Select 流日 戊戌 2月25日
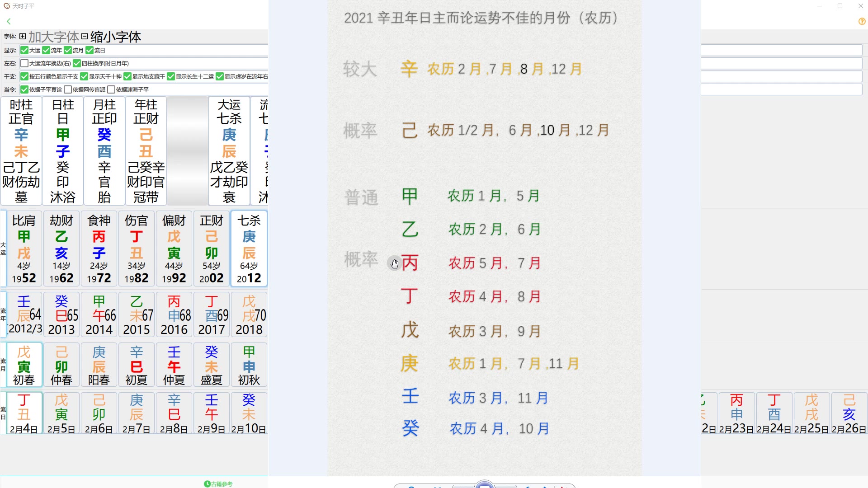Image resolution: width=868 pixels, height=488 pixels. pyautogui.click(x=811, y=413)
